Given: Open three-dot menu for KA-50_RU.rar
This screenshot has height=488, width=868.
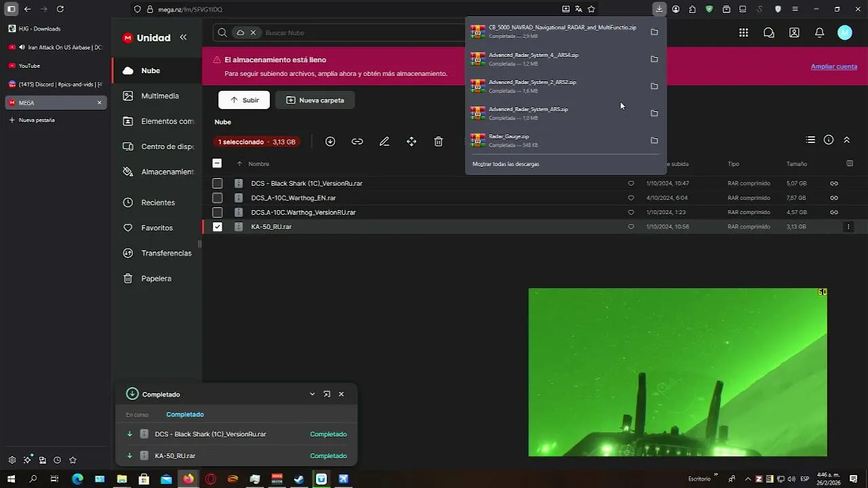Looking at the screenshot, I should (848, 227).
